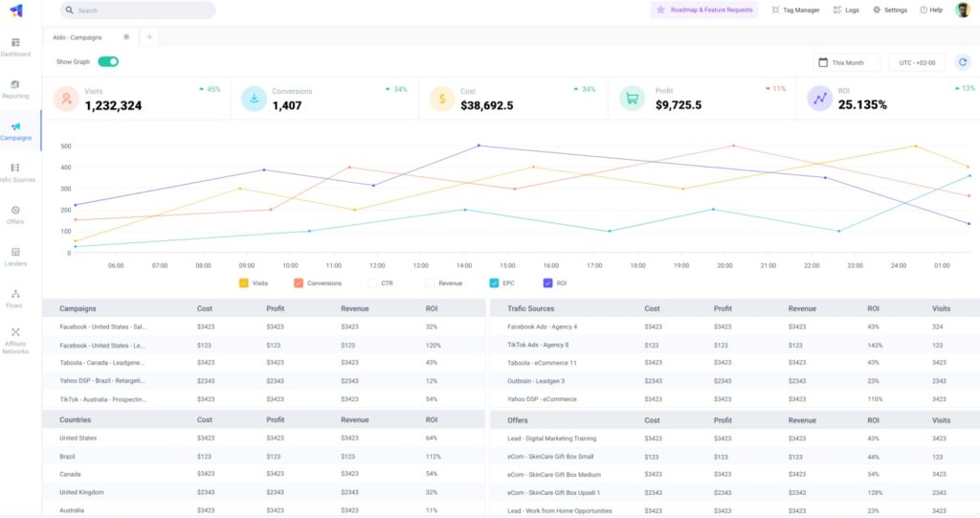Viewport: 980px width, 518px height.
Task: Select Facebook - United States - Sal... campaign row
Action: pyautogui.click(x=264, y=327)
